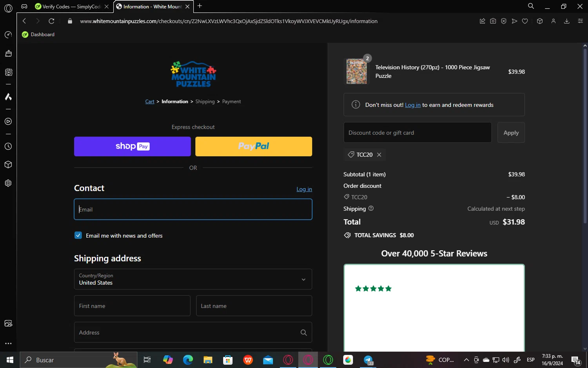The height and width of the screenshot is (368, 588).
Task: Open Opera sidebar settings gear
Action: pyautogui.click(x=8, y=183)
